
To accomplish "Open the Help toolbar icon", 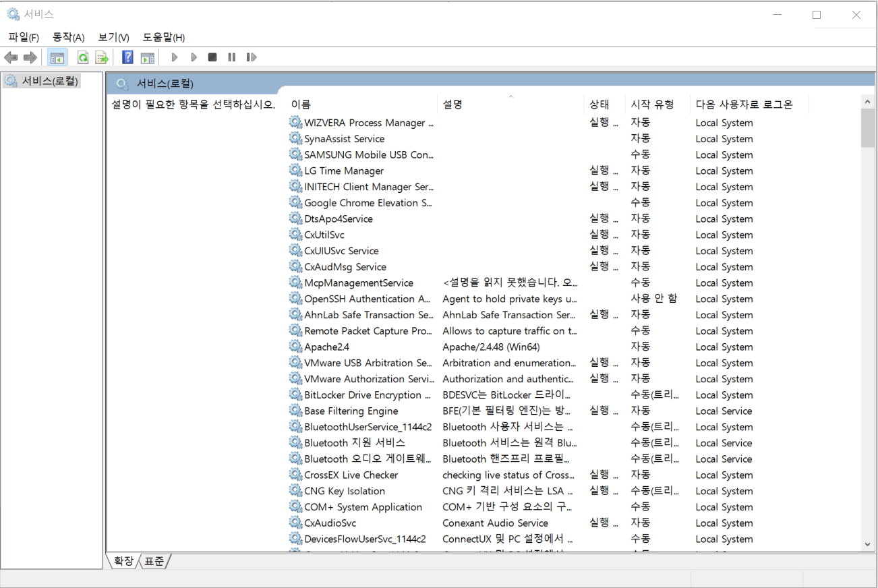I will 127,57.
